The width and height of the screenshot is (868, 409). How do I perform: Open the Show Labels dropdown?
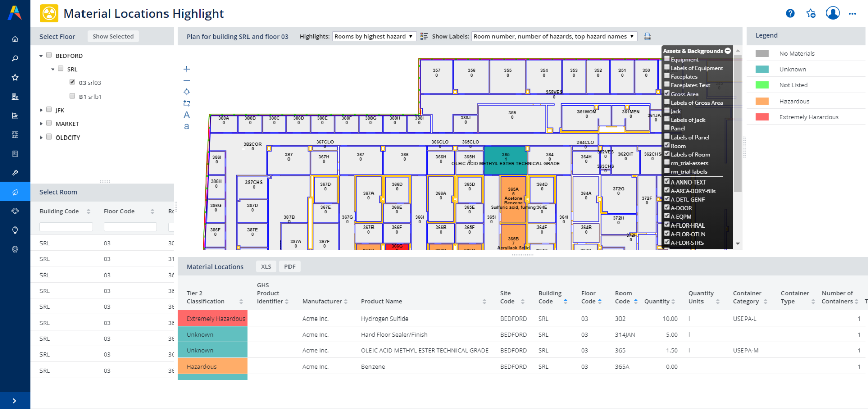click(x=554, y=36)
